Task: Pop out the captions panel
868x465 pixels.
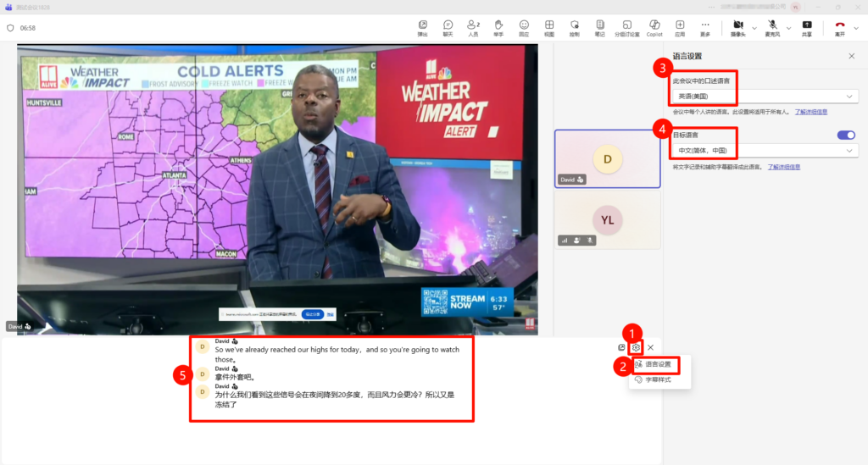Action: 621,347
